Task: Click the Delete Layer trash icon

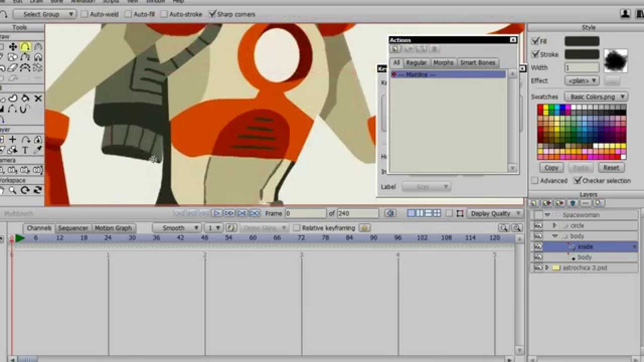Action: click(573, 203)
